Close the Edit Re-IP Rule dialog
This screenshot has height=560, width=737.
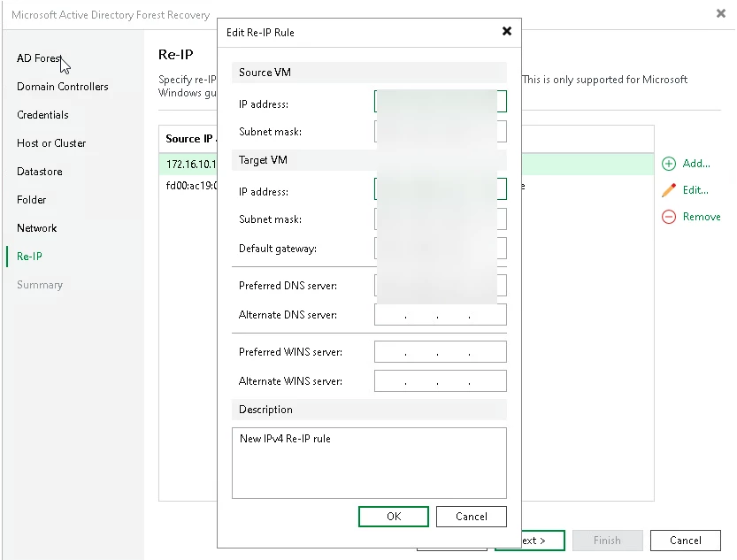pyautogui.click(x=507, y=32)
